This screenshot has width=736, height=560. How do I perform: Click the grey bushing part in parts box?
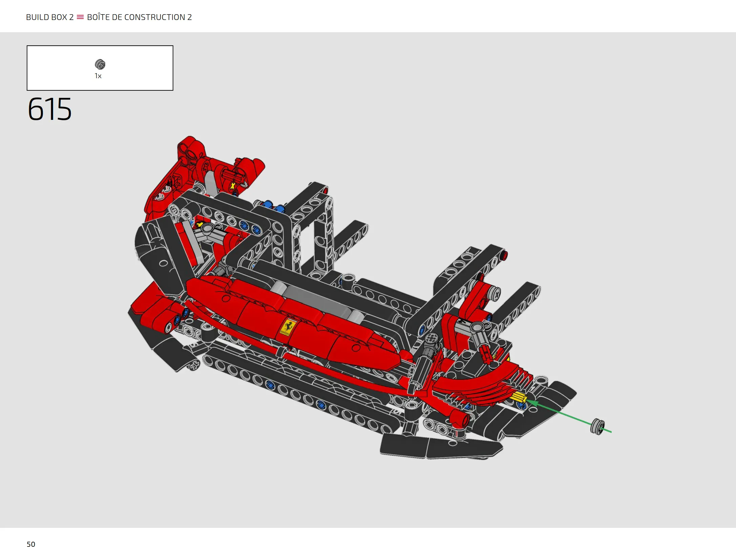pyautogui.click(x=100, y=64)
